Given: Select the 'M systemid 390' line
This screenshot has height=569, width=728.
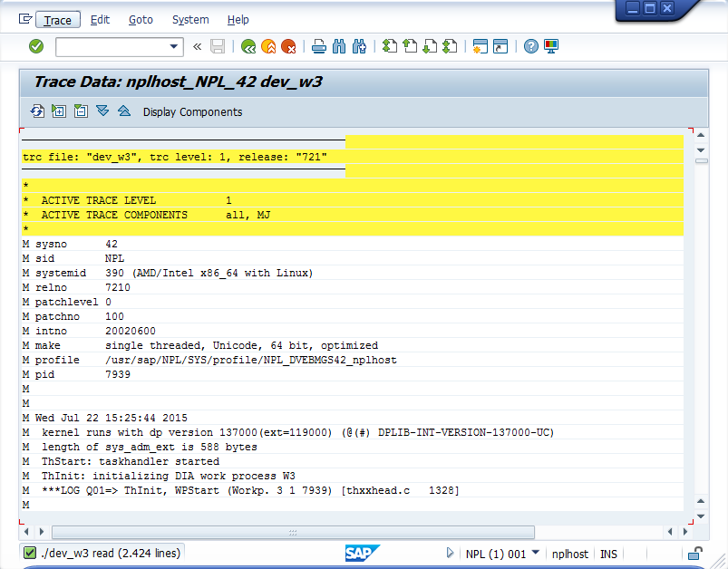Looking at the screenshot, I should click(x=353, y=273).
